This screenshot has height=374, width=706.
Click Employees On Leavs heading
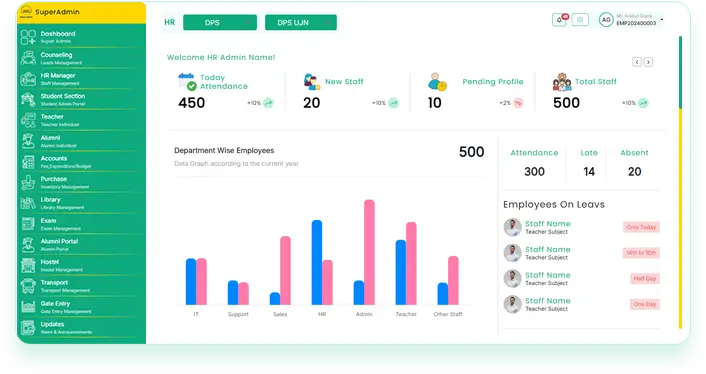tap(554, 204)
